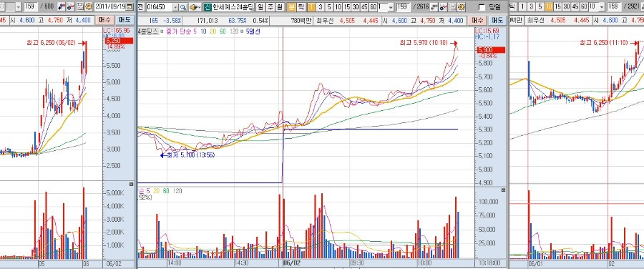Screen dimensions: 644x269
Task: Open the gear settings icon in the left chart toolbar
Action: [x=88, y=6]
